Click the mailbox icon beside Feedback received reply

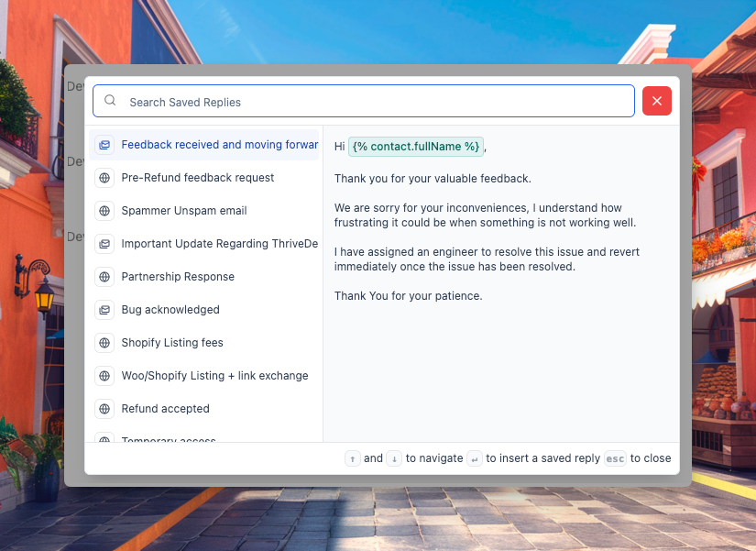point(104,145)
